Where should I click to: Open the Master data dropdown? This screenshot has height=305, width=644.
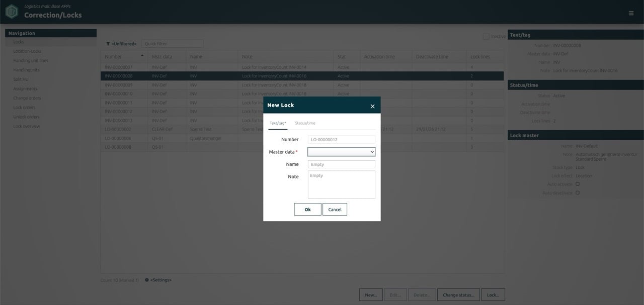341,152
